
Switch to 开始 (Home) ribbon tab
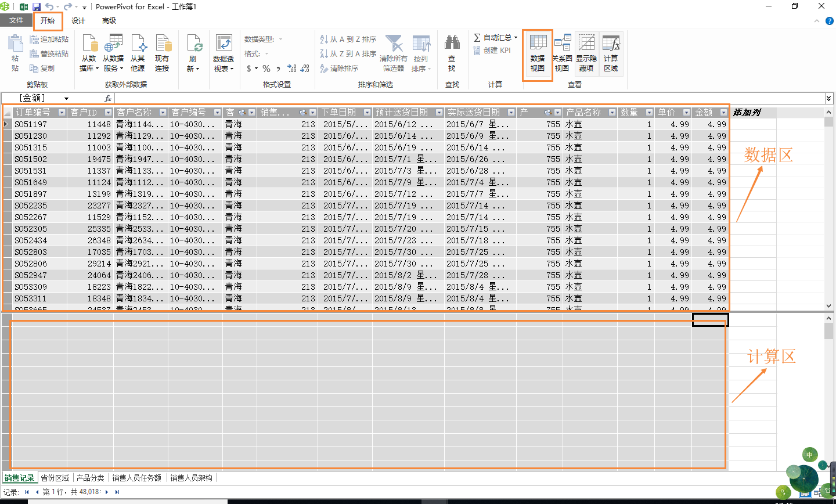48,21
